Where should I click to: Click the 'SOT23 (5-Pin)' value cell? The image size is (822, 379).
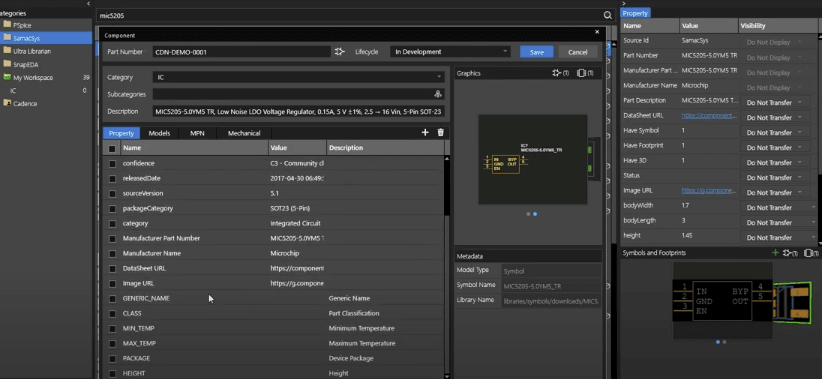[297, 209]
